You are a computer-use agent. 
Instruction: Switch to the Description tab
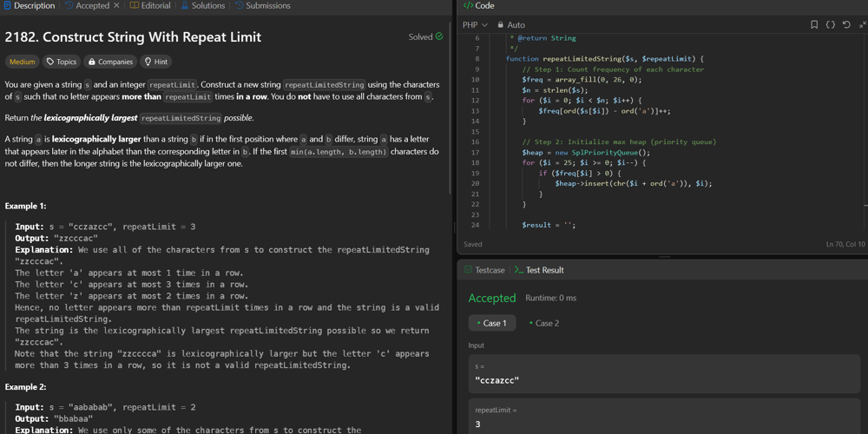coord(30,5)
